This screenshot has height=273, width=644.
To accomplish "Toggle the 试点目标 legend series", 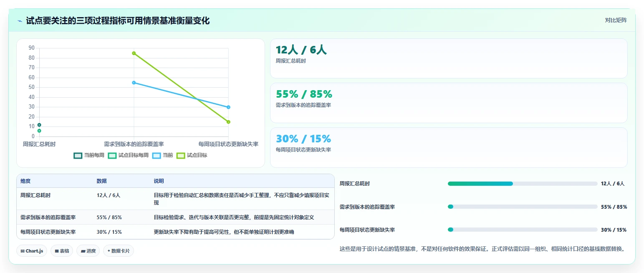I will [192, 155].
